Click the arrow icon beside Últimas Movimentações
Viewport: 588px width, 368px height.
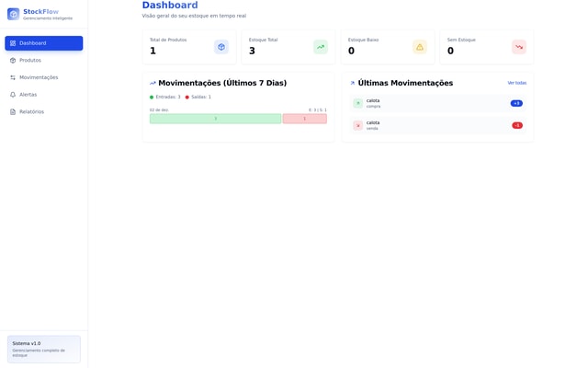click(352, 83)
